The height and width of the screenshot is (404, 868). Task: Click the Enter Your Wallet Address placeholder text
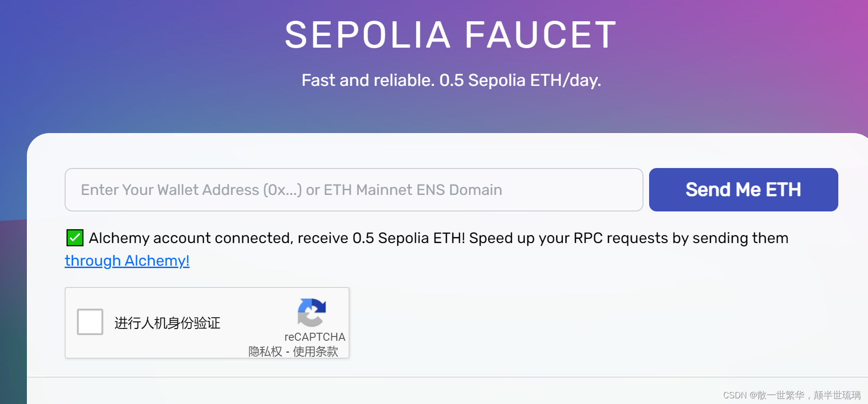coord(191,190)
